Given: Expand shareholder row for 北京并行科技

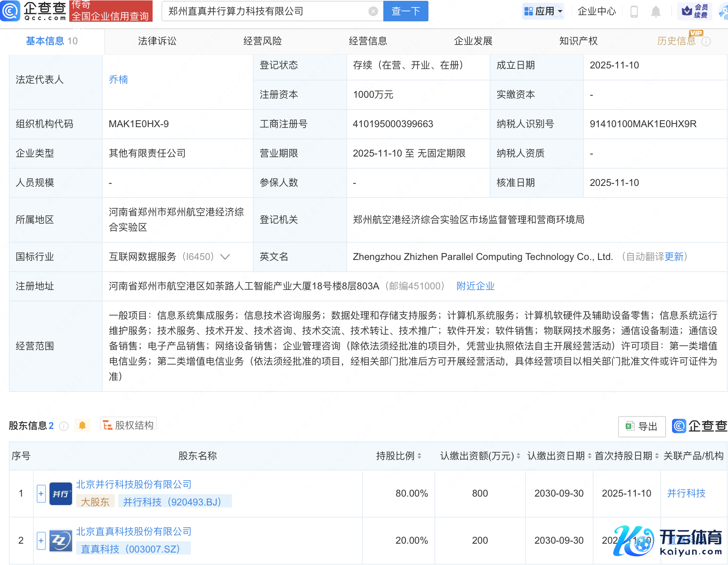Looking at the screenshot, I should [x=41, y=493].
